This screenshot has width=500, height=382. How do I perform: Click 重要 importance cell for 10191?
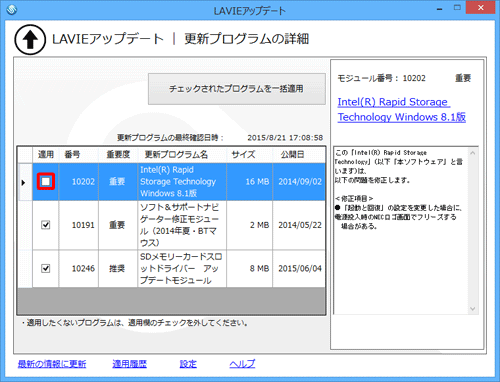pyautogui.click(x=118, y=225)
